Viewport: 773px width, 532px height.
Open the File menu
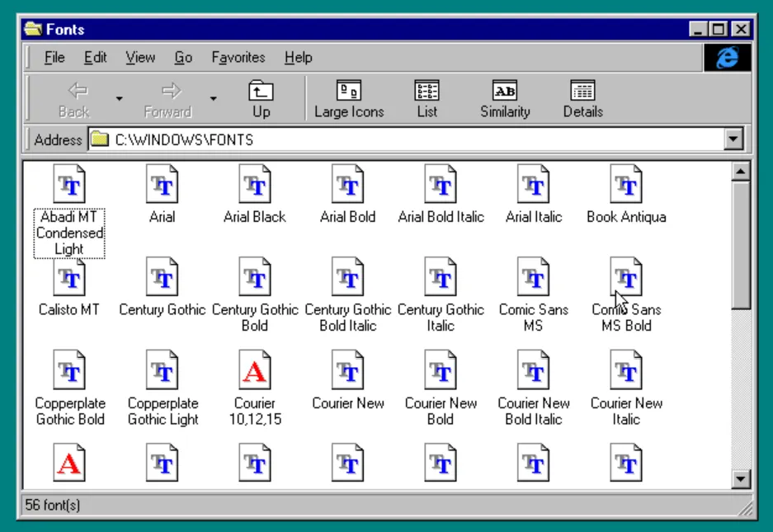tap(54, 58)
